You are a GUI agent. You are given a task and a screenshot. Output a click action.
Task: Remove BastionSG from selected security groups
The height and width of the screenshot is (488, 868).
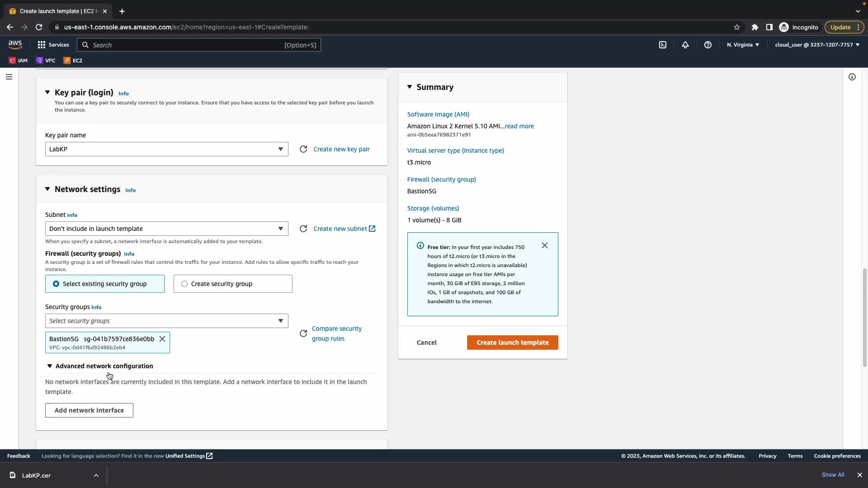click(162, 339)
